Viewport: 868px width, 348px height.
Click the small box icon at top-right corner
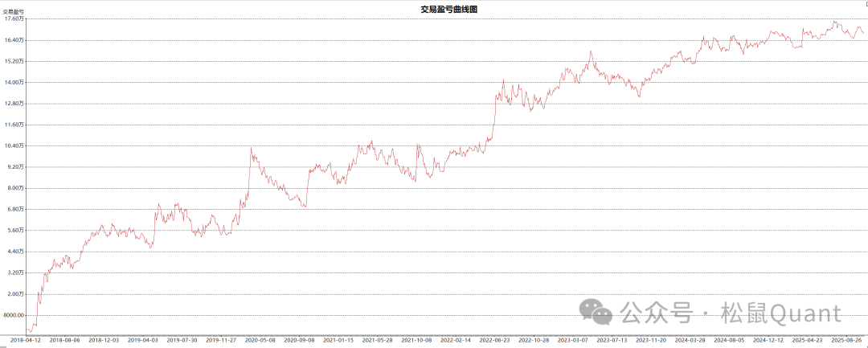(x=865, y=4)
